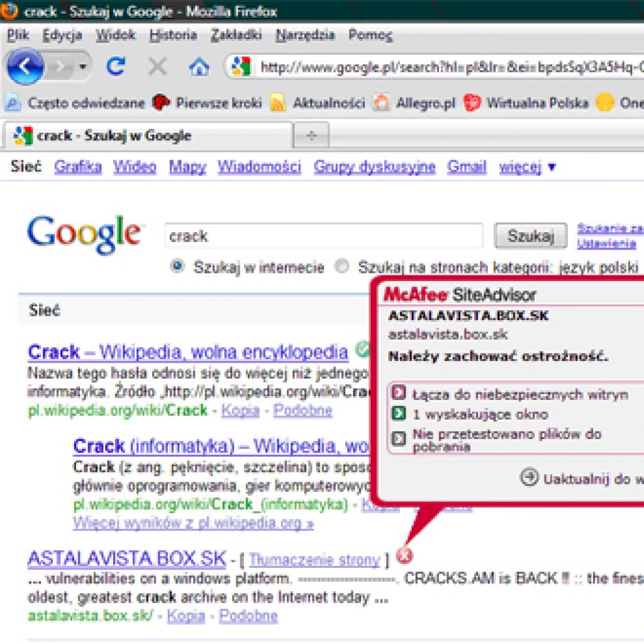Click the Allegro.pl bookmark
Viewport: 644px width, 644px height.
(415, 103)
